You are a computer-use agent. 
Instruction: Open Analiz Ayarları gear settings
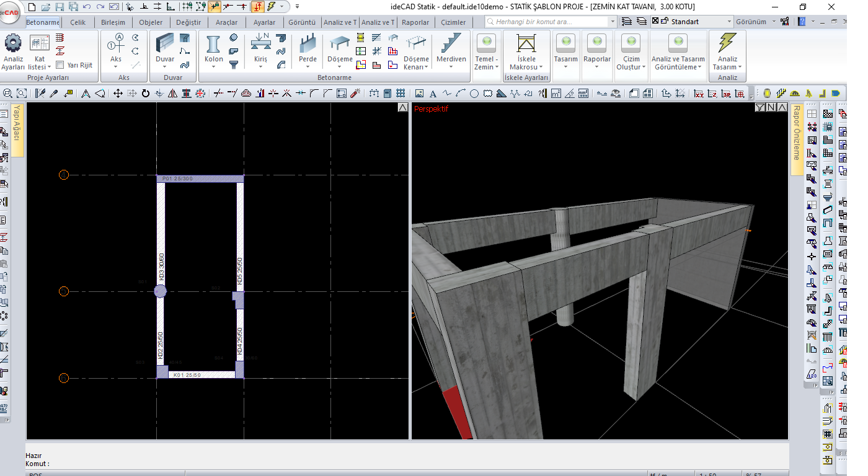(12, 43)
